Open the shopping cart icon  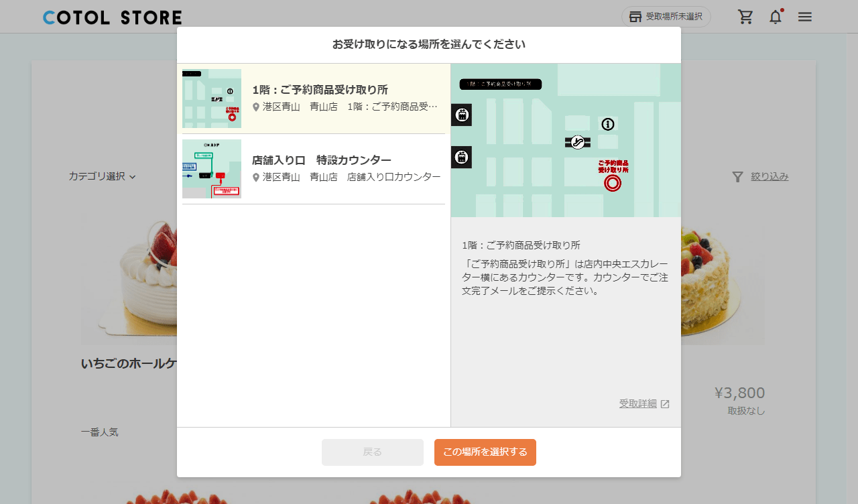point(745,17)
